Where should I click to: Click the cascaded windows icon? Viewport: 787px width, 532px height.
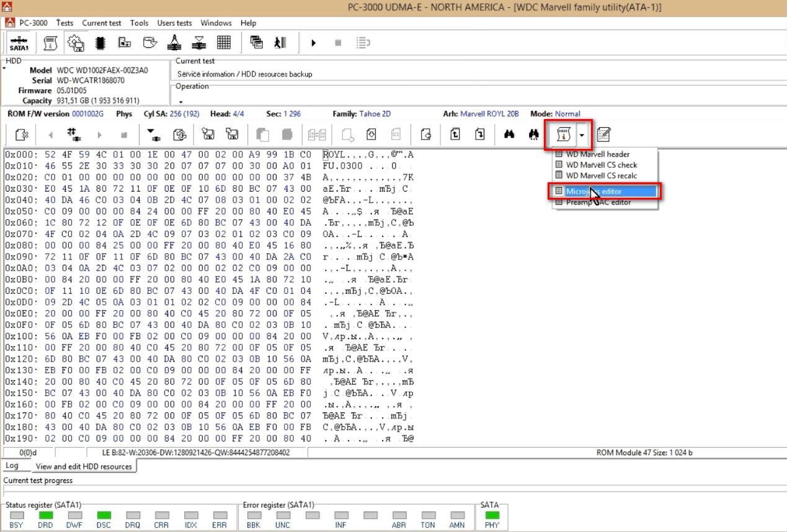pyautogui.click(x=256, y=42)
